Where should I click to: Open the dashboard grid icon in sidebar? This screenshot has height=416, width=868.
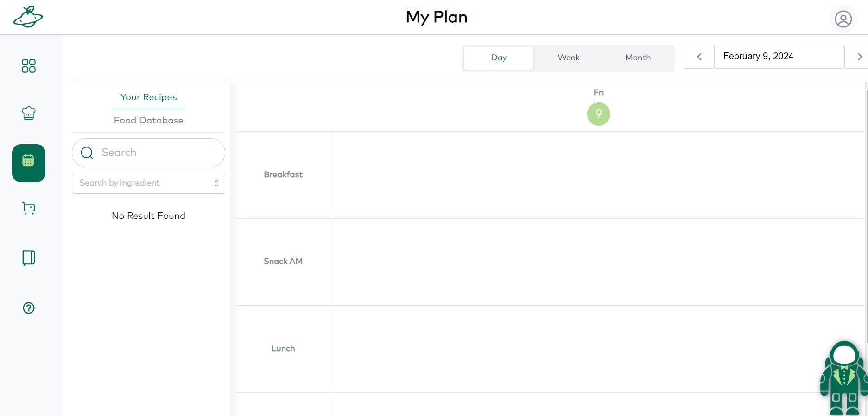(x=28, y=66)
